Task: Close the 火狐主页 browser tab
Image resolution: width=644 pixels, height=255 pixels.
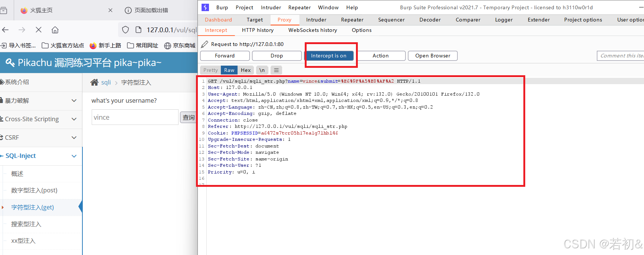Action: tap(110, 10)
